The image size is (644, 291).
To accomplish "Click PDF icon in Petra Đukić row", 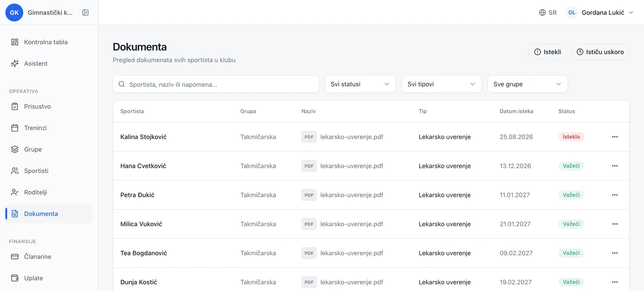I will pos(309,195).
